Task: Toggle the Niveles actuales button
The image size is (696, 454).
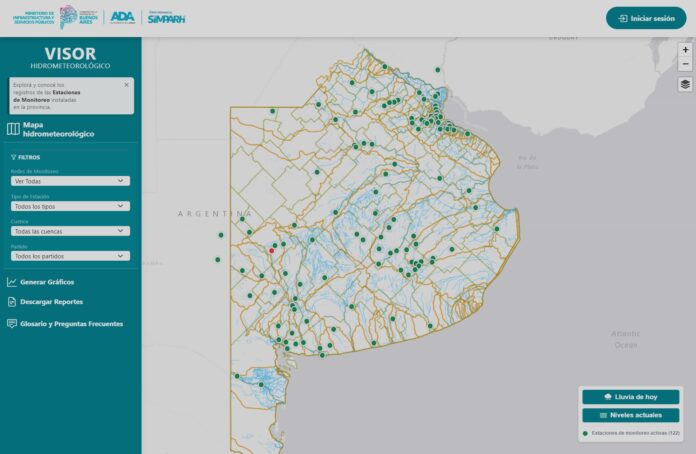Action: pos(630,415)
